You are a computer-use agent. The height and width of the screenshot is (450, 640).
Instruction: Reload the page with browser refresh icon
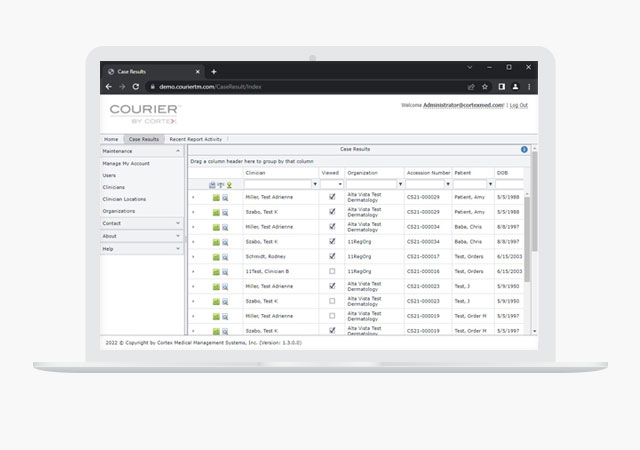[136, 87]
